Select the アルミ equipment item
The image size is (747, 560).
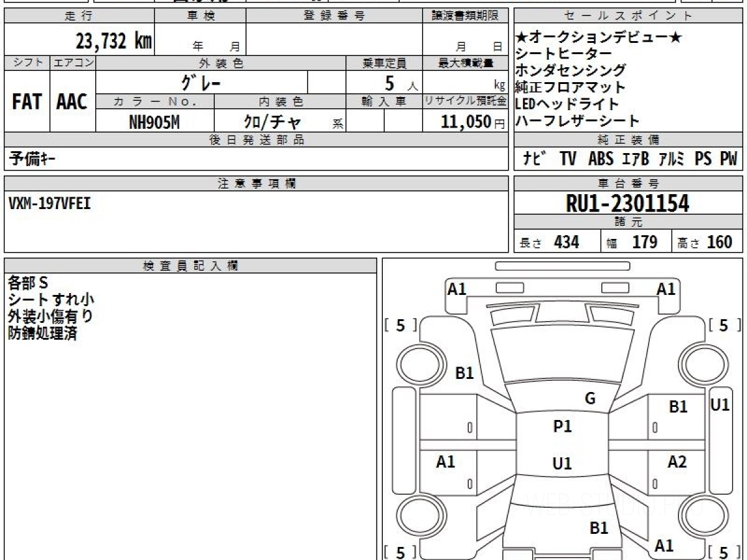(672, 159)
